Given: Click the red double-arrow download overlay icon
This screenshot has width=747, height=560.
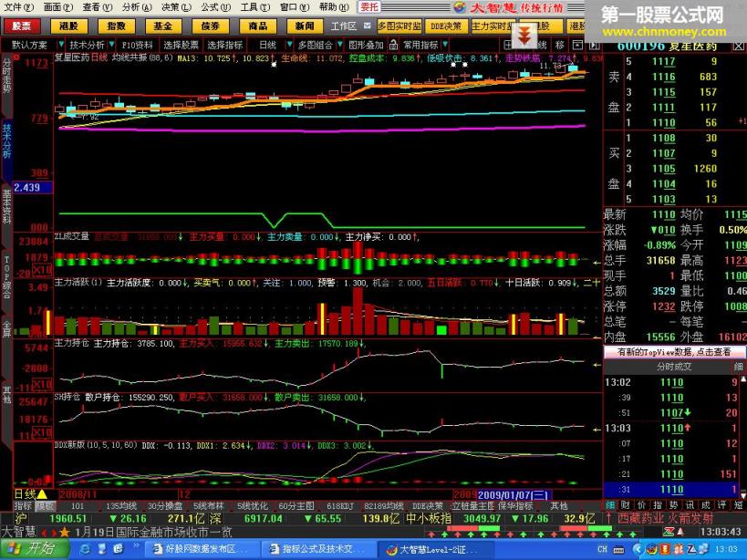Looking at the screenshot, I should point(524,36).
